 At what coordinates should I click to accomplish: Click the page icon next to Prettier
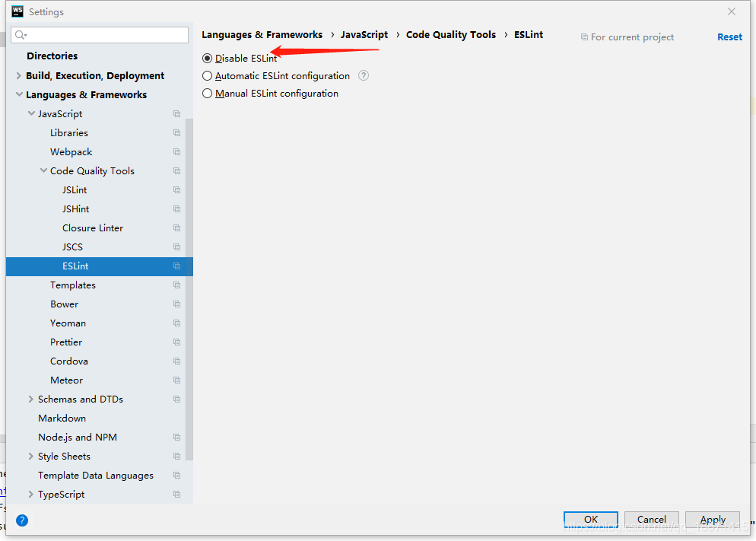click(x=176, y=342)
